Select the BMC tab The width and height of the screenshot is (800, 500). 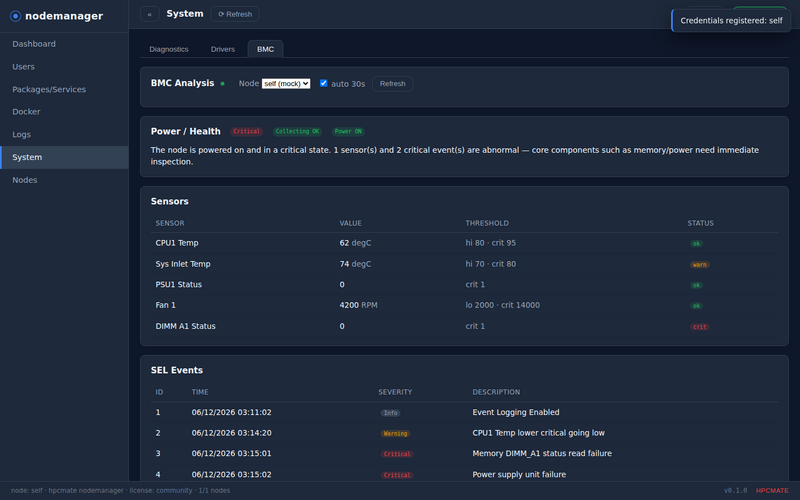[265, 49]
